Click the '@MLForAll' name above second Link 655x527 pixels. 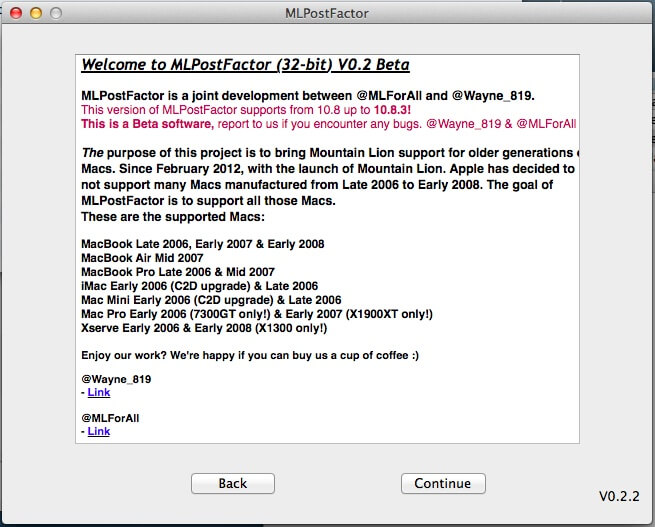[x=110, y=418]
